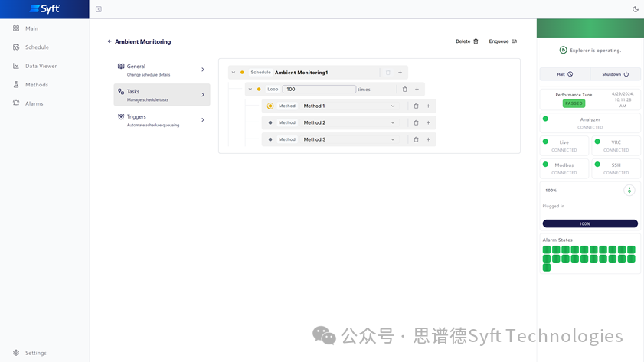Screen dimensions: 644x362
Task: Go back using the arrow beside Ambient Monitoring
Action: tap(110, 41)
